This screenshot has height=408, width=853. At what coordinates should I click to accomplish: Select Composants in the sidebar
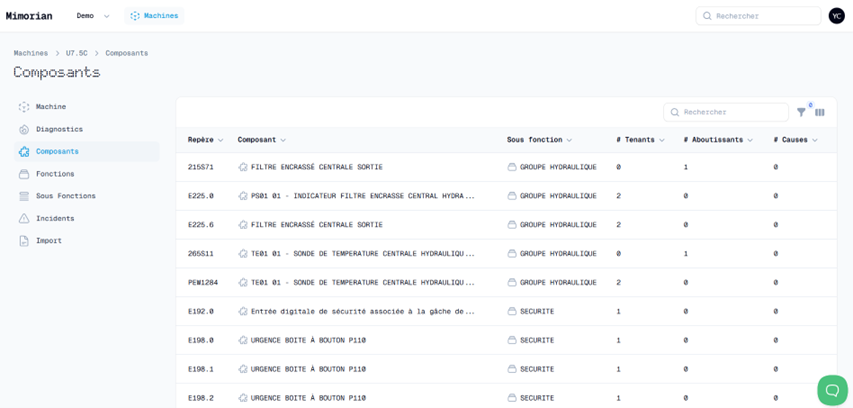click(x=87, y=152)
